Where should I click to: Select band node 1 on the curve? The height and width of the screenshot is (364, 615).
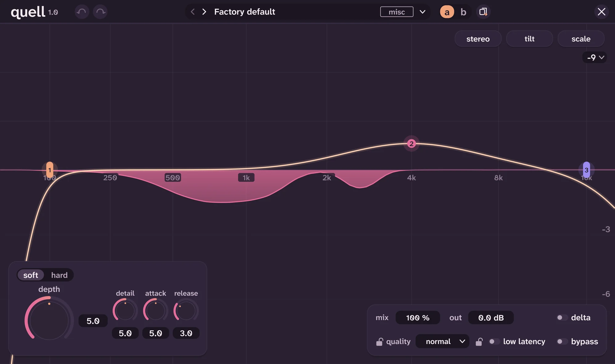tap(50, 170)
